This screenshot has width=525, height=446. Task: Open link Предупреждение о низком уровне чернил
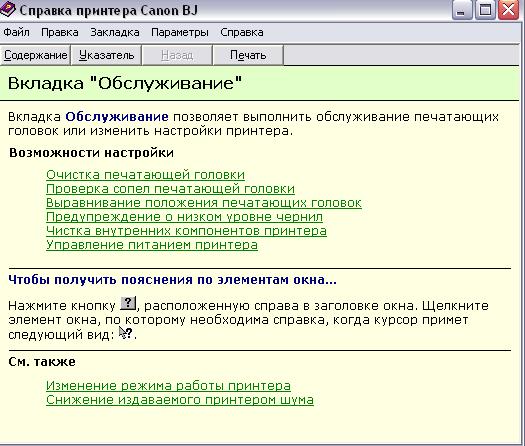click(x=184, y=217)
